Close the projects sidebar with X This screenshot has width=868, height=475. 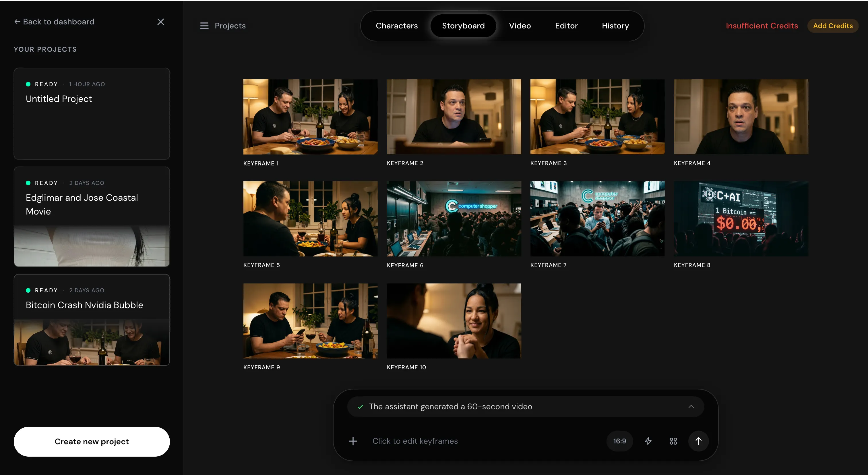point(161,22)
